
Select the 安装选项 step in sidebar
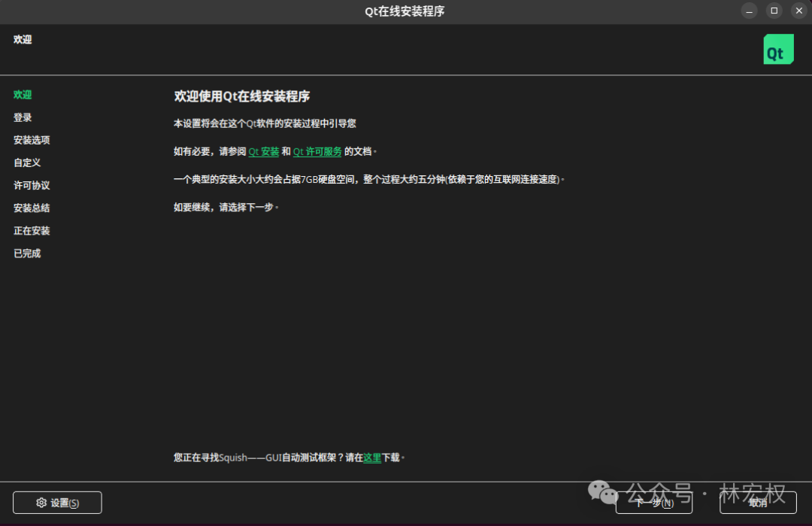pos(32,140)
